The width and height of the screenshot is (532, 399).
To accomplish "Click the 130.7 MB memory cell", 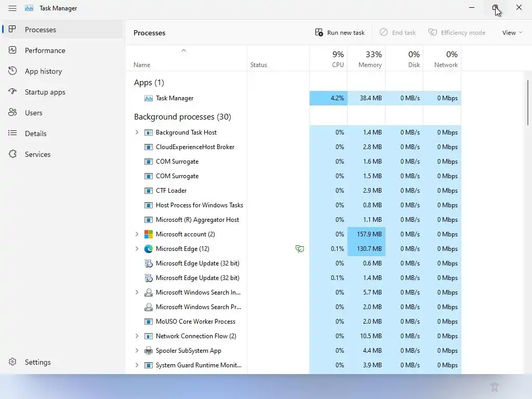I will point(366,249).
